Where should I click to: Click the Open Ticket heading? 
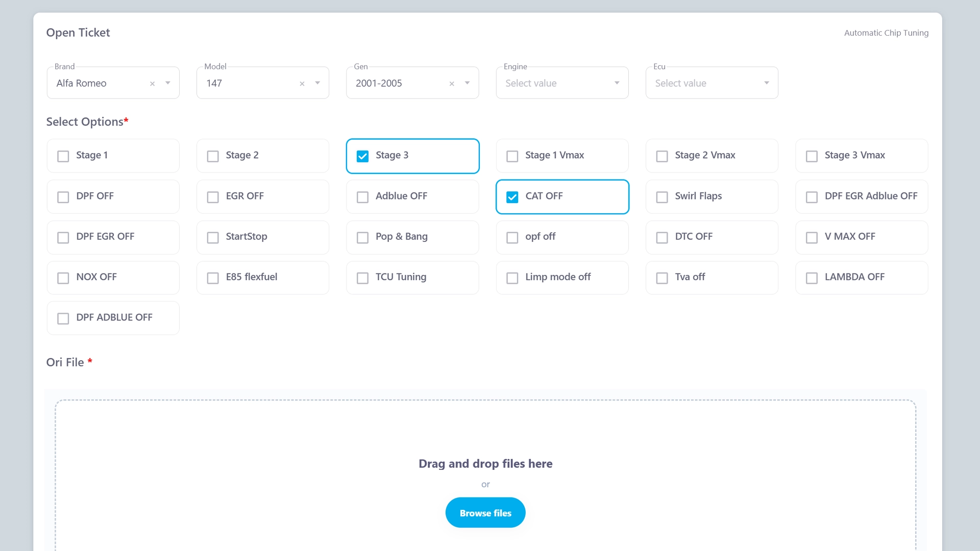pyautogui.click(x=78, y=33)
